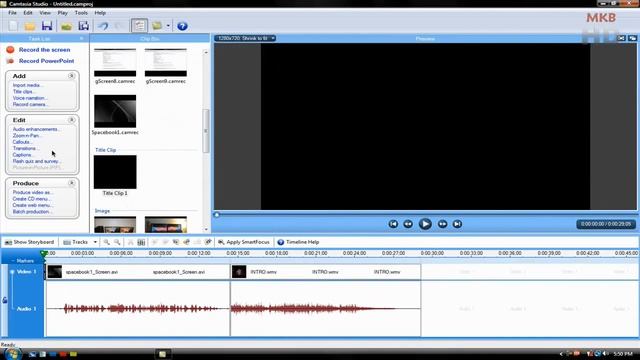Click Record PowerPoint

point(46,61)
